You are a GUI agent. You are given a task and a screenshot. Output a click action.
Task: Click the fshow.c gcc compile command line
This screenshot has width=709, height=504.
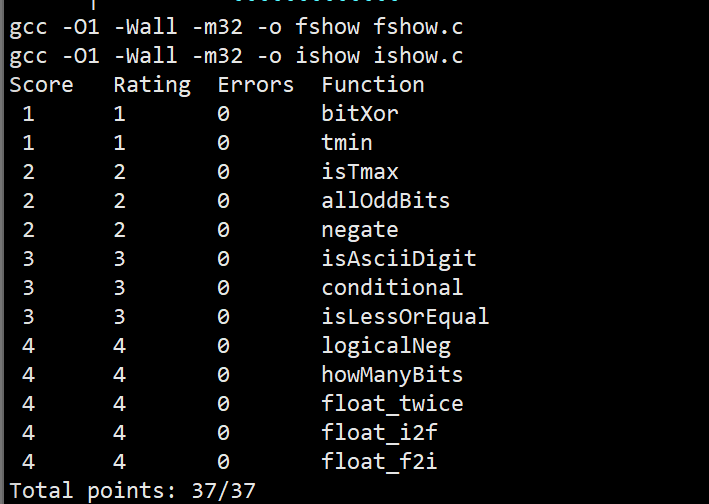236,27
